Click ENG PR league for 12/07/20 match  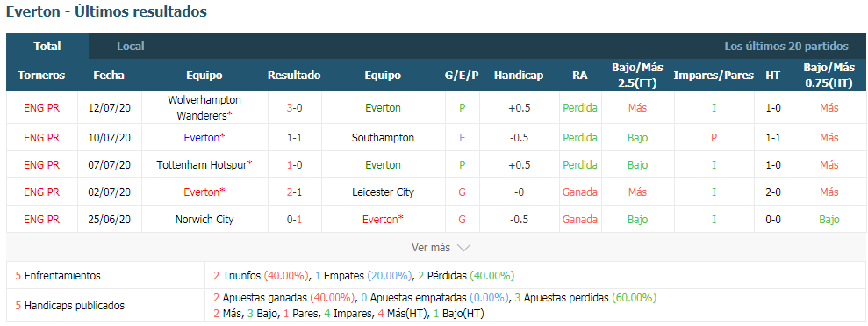[41, 108]
